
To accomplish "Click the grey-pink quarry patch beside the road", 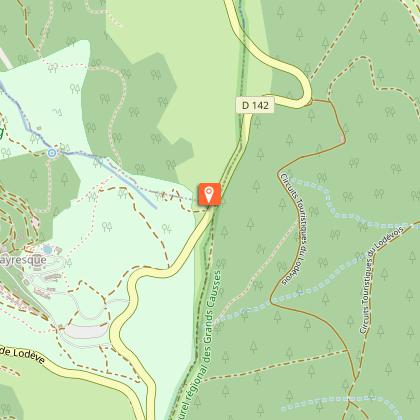I will (x=83, y=332).
